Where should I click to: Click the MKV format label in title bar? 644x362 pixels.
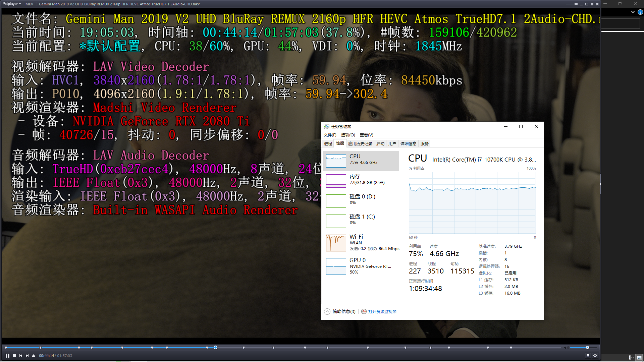point(29,4)
